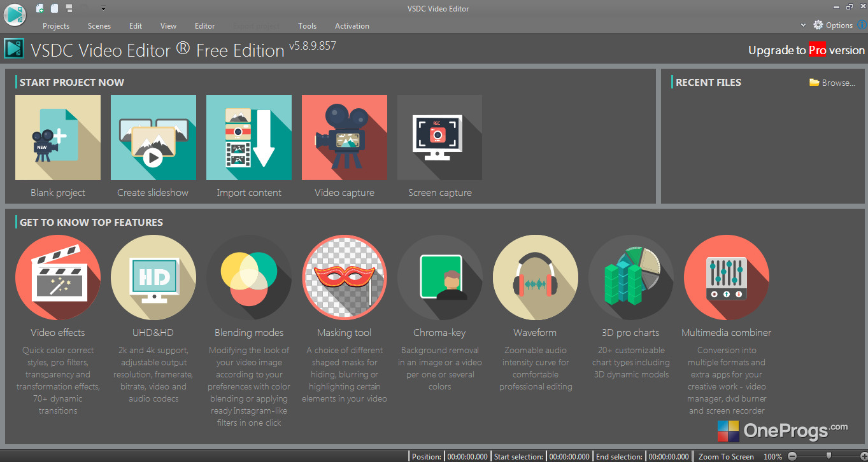Click the New project quick access icon
Screen dimensions: 868x462
tap(40, 8)
